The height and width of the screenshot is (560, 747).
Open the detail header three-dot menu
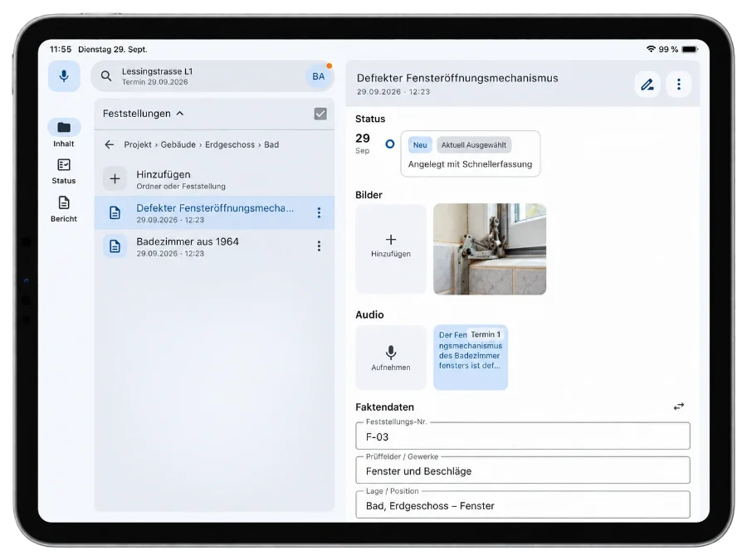coord(679,85)
